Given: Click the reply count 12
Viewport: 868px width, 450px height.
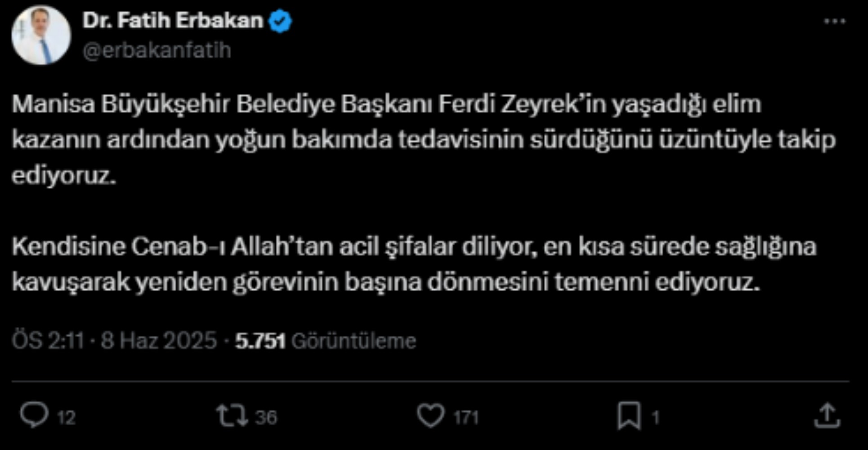Looking at the screenshot, I should (67, 418).
